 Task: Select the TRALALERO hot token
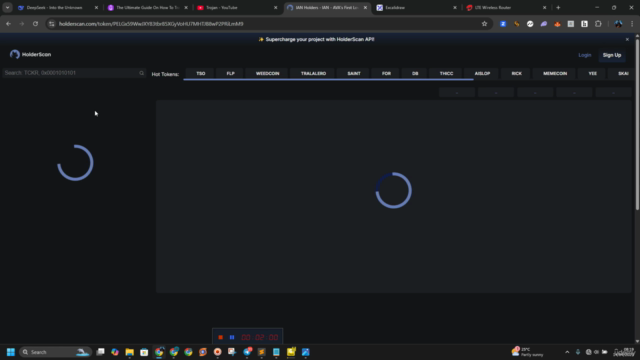tap(313, 73)
